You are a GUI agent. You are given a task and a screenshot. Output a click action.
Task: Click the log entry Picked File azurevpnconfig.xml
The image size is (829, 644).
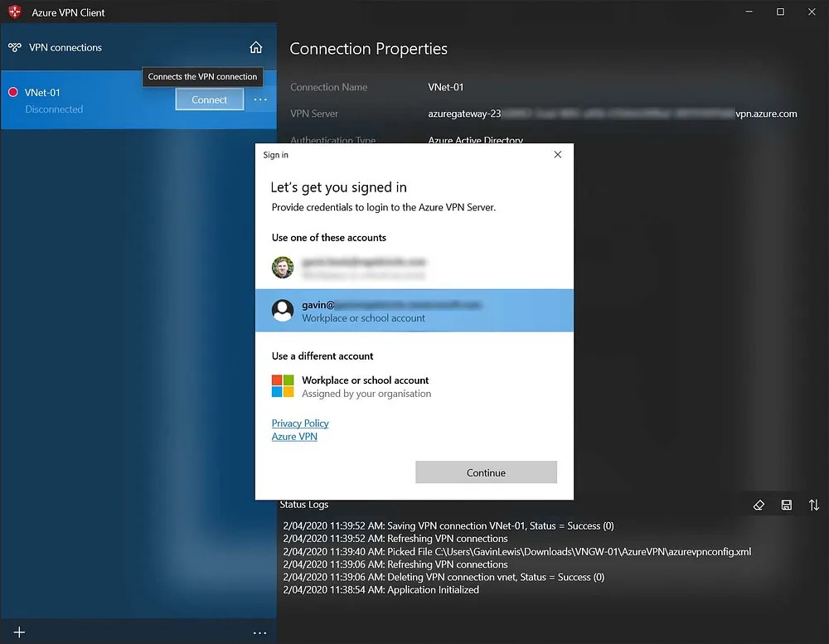point(517,551)
